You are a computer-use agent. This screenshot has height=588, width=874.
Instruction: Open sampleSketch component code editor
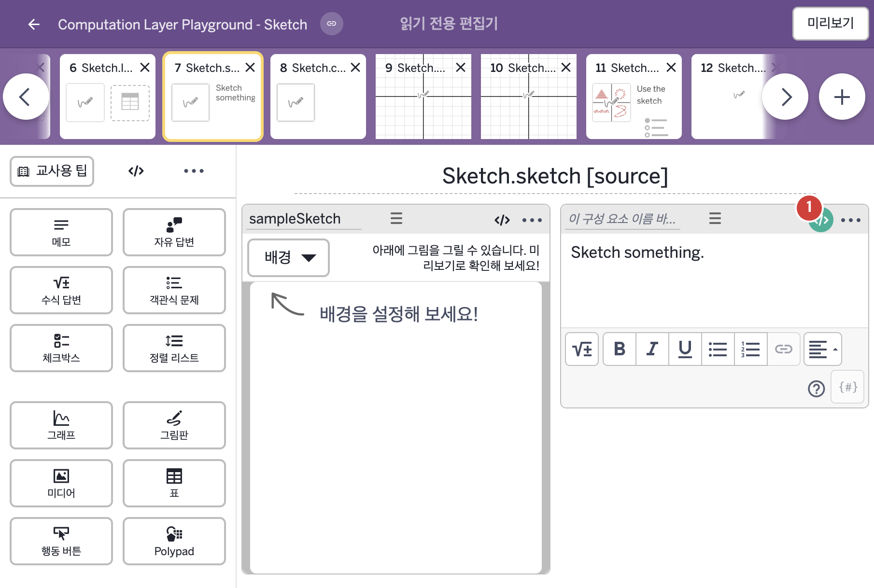click(502, 220)
